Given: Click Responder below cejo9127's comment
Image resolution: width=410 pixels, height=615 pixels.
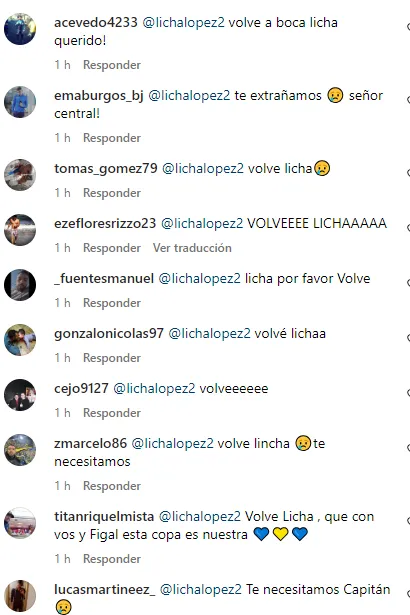Looking at the screenshot, I should pos(112,413).
